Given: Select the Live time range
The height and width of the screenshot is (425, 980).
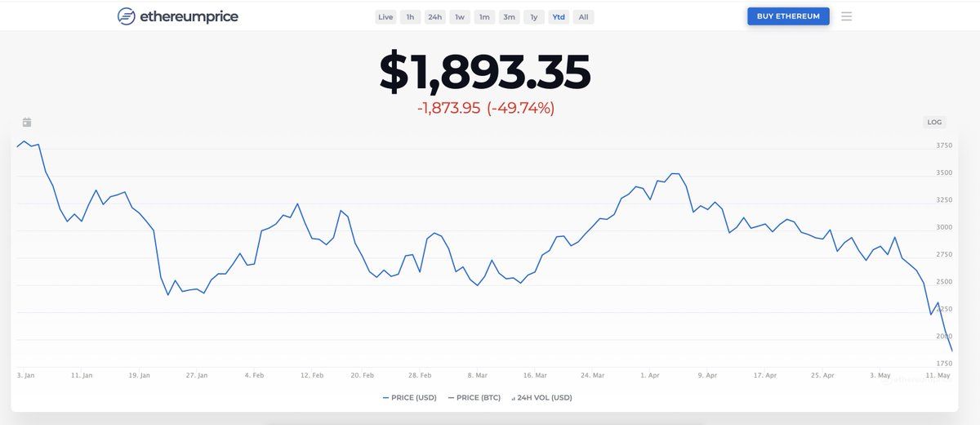Looking at the screenshot, I should tap(385, 17).
